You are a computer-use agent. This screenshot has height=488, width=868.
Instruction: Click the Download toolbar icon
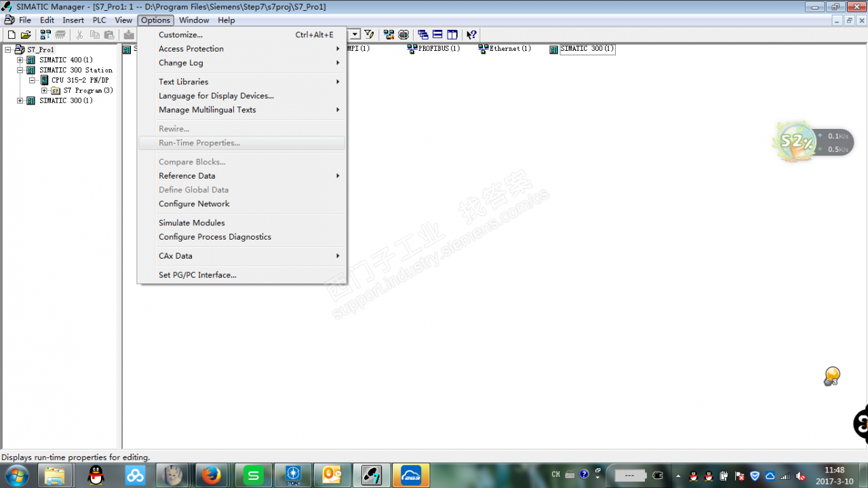pyautogui.click(x=129, y=35)
